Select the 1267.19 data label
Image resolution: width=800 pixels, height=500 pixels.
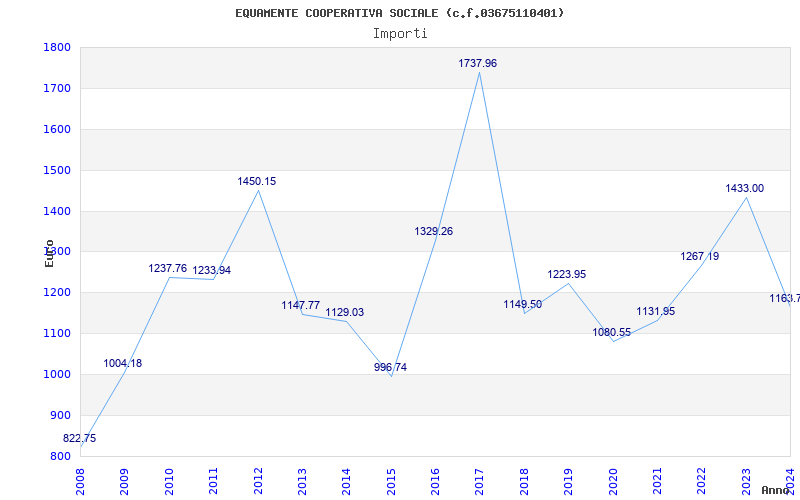click(x=700, y=256)
